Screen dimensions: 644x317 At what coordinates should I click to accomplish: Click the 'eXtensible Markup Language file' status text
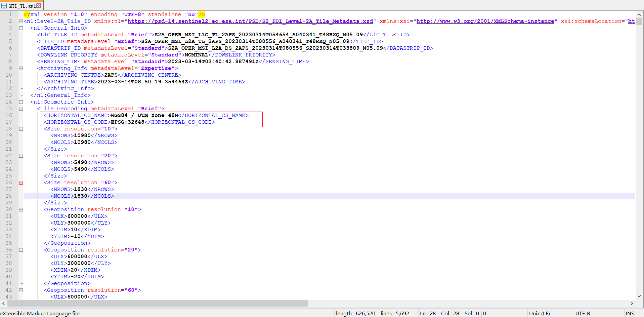click(x=40, y=313)
